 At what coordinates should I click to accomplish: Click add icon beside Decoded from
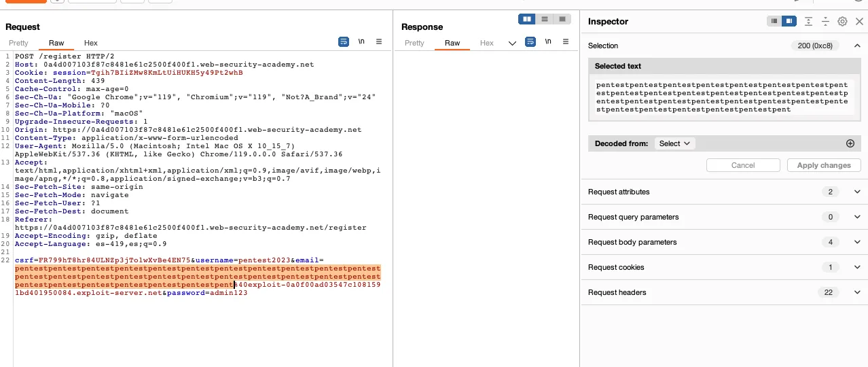pos(850,143)
